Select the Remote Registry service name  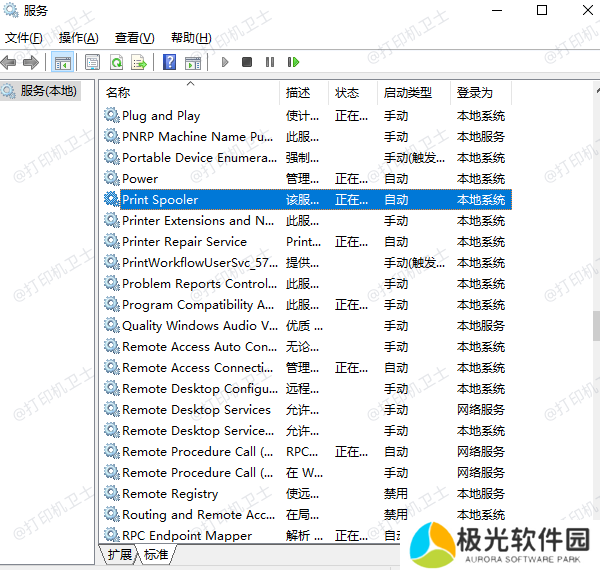click(x=170, y=494)
